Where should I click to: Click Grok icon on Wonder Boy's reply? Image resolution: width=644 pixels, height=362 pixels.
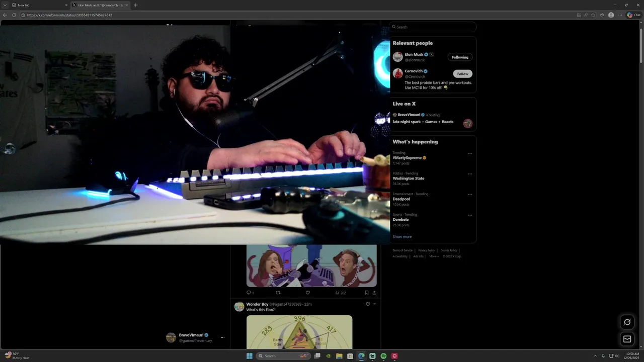[x=368, y=304]
